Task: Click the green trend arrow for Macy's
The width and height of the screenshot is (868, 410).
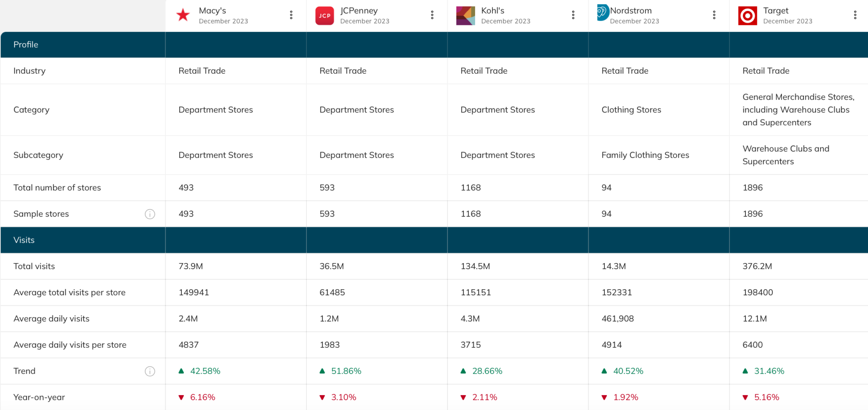Action: click(x=181, y=371)
